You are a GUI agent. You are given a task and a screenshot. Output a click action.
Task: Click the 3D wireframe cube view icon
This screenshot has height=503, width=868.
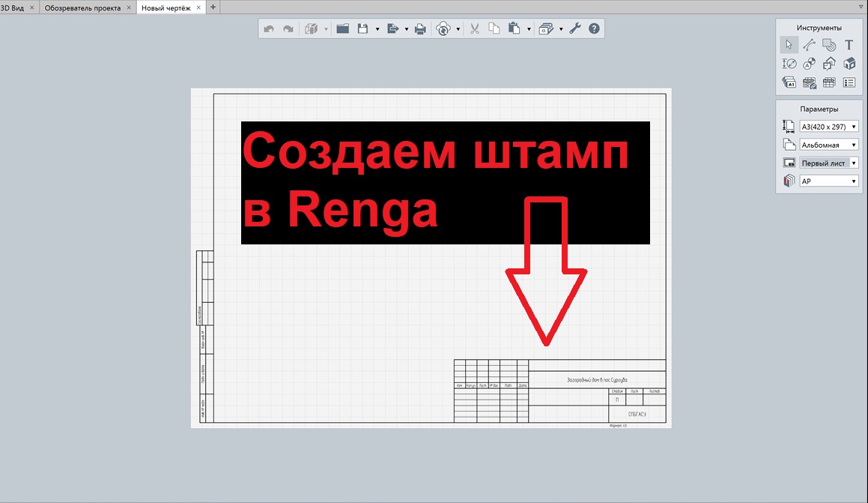tap(311, 28)
